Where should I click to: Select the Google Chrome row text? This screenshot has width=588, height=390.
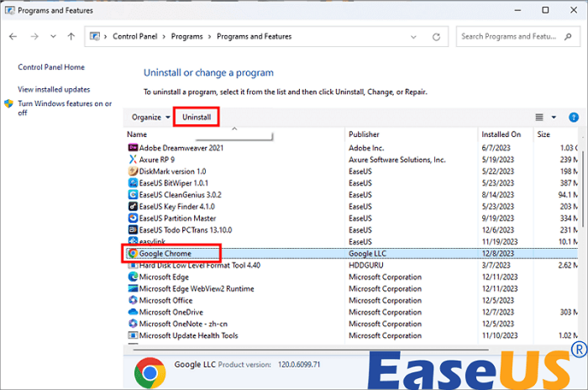165,253
